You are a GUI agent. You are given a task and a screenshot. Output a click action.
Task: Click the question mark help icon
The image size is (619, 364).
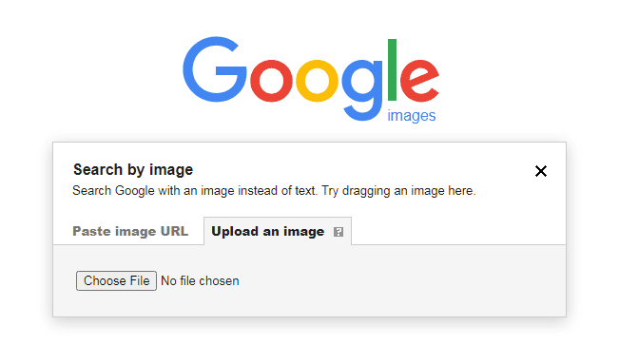point(339,232)
